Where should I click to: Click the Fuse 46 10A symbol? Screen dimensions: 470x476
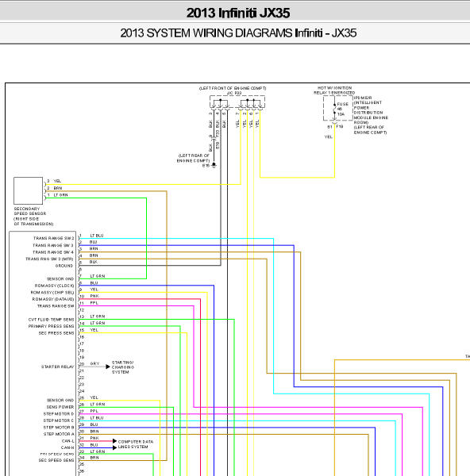(x=335, y=109)
